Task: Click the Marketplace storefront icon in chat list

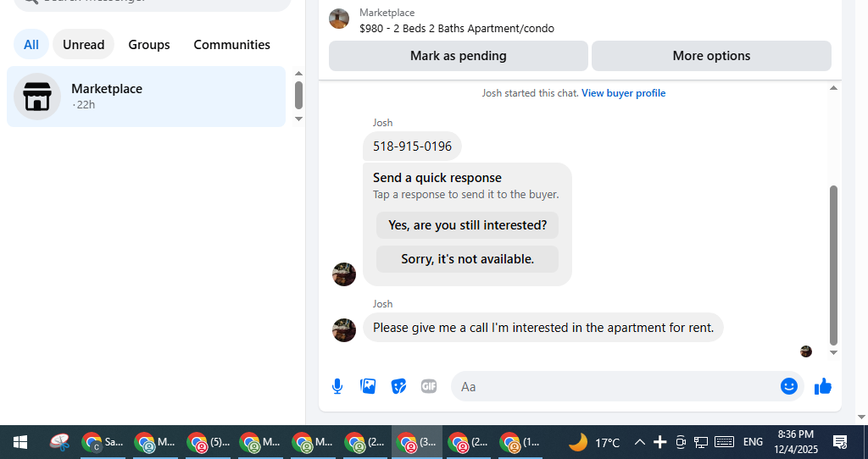Action: [x=37, y=97]
